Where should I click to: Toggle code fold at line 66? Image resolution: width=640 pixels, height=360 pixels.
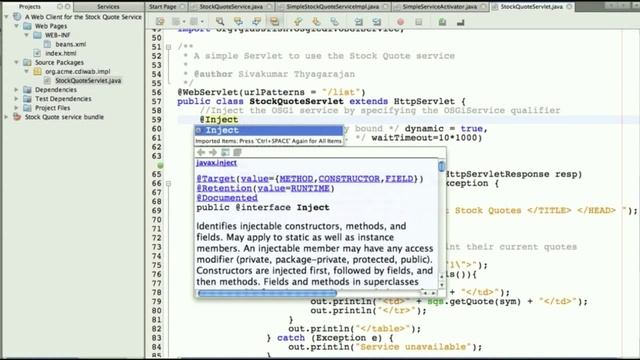(168, 184)
